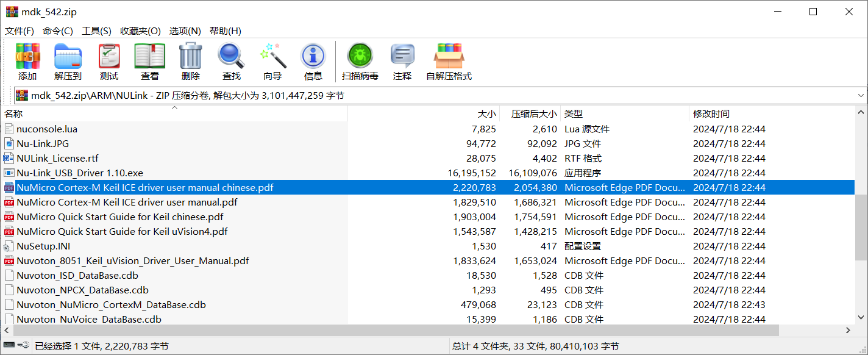Click the WinRAR title bar app icon
Viewport: 868px width, 355px height.
(x=12, y=12)
